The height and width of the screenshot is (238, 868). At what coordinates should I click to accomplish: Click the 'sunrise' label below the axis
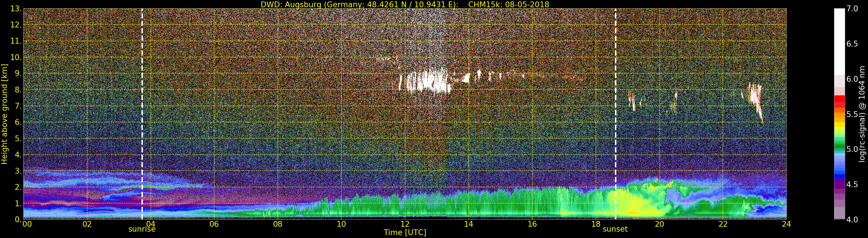142,229
